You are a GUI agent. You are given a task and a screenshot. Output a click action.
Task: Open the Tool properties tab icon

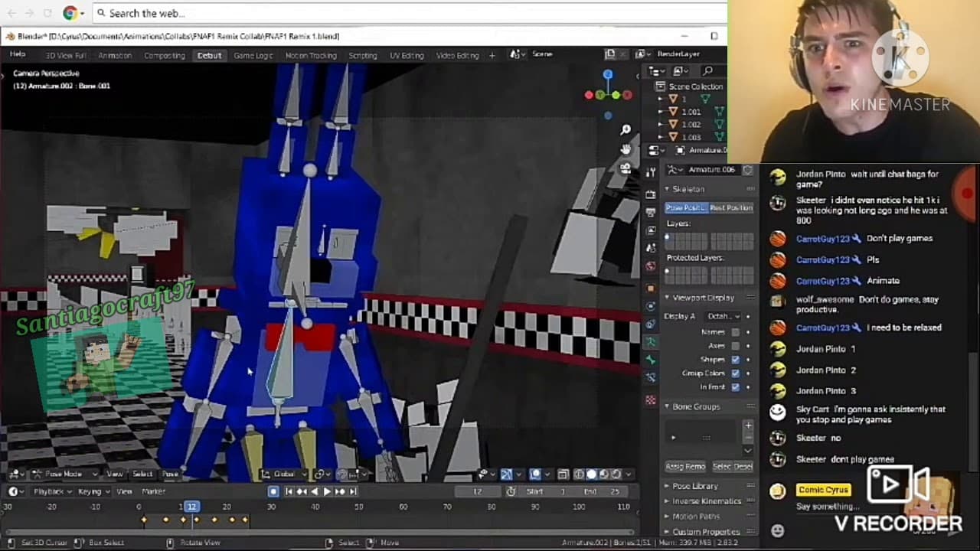[652, 173]
